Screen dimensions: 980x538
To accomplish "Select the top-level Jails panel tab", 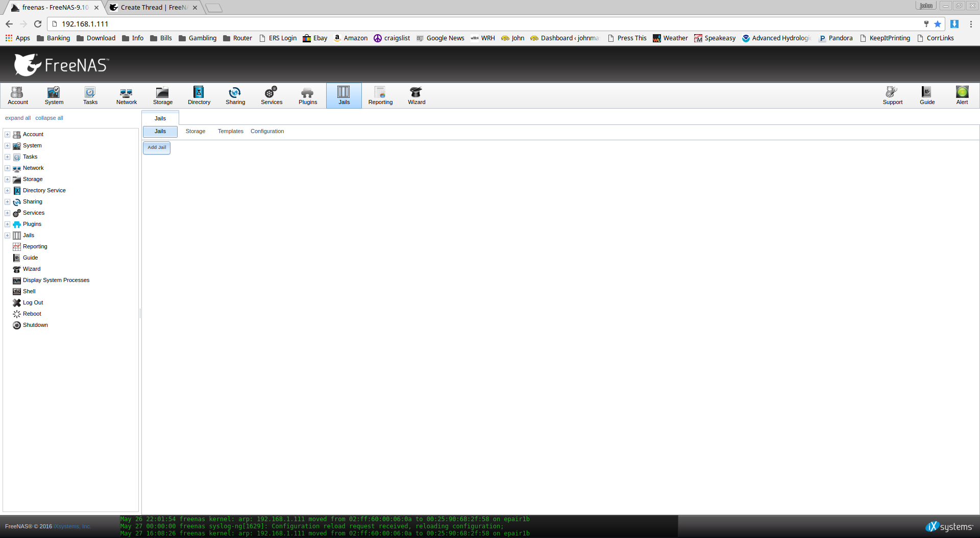I will coord(160,118).
